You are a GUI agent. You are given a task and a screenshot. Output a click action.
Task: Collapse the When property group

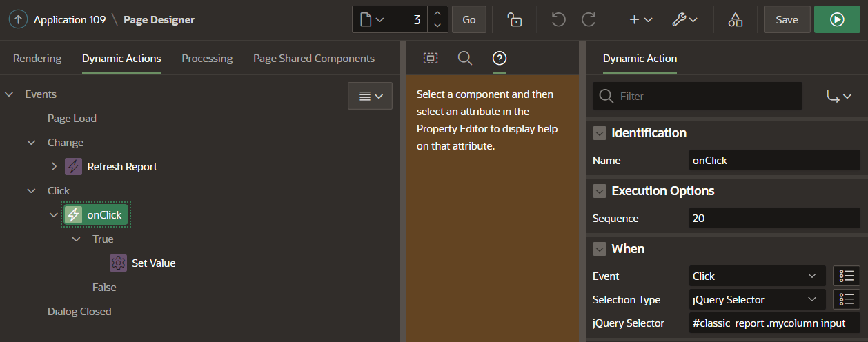600,249
